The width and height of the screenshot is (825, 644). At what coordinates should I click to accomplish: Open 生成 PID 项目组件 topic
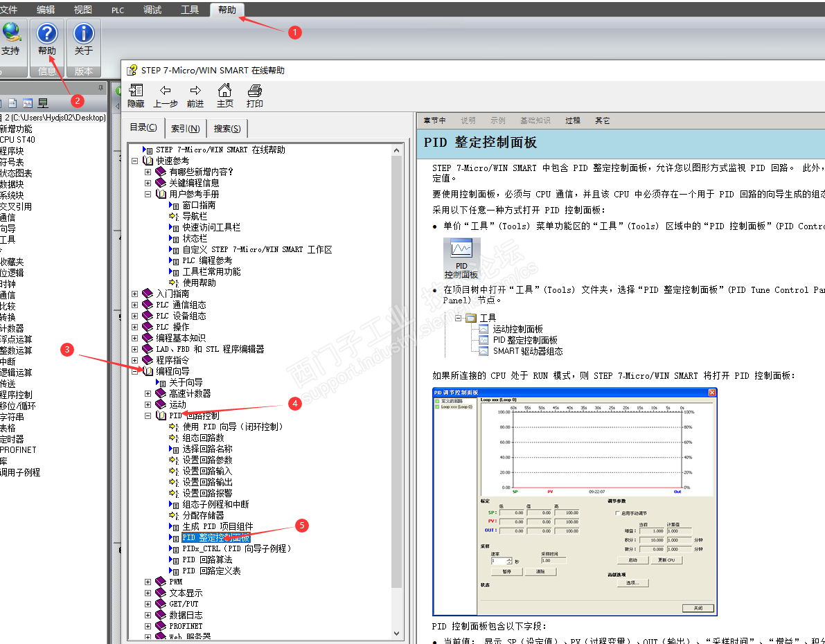[218, 527]
